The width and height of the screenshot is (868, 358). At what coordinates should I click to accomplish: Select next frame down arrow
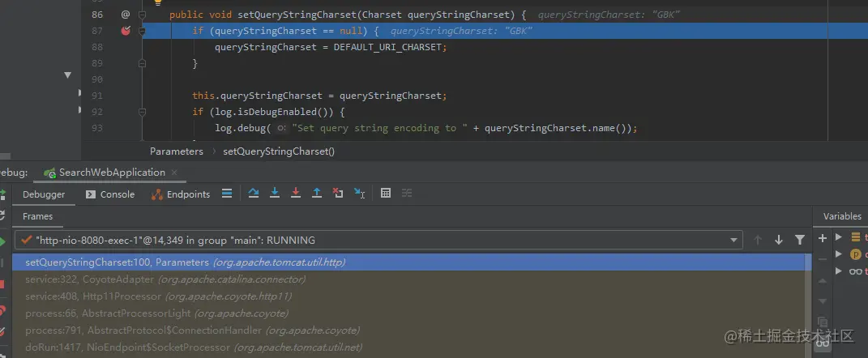point(779,240)
